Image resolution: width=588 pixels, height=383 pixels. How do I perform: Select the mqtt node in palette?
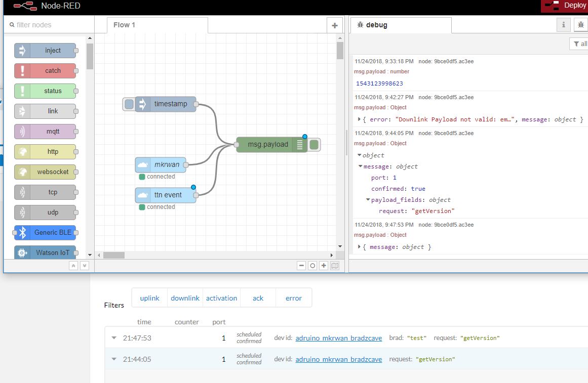[x=45, y=132]
